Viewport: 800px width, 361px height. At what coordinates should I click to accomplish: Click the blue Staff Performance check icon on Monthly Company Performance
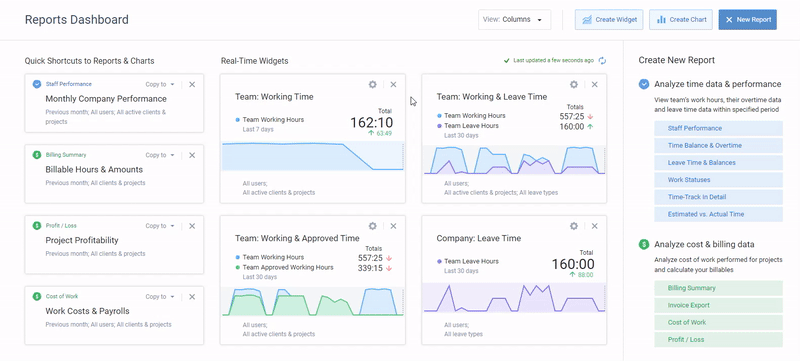click(x=37, y=84)
